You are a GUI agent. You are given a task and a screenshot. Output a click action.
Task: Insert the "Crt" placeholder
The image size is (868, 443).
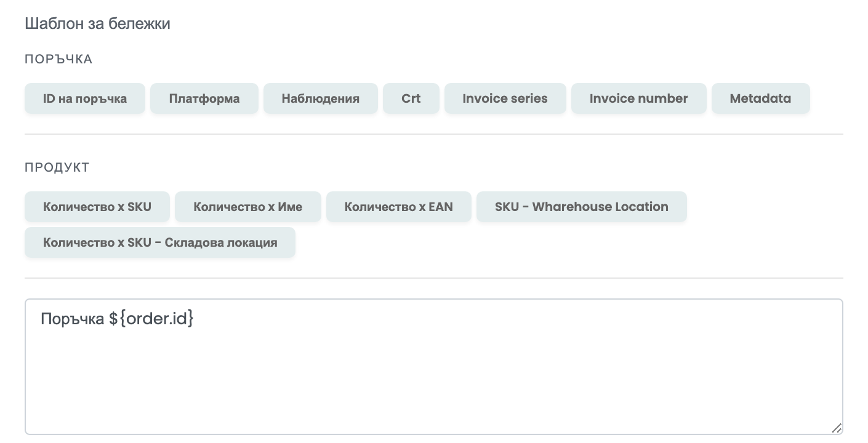pos(411,98)
